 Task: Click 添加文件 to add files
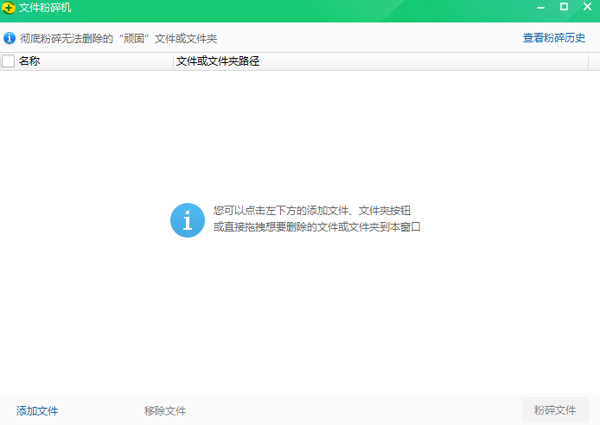[37, 410]
